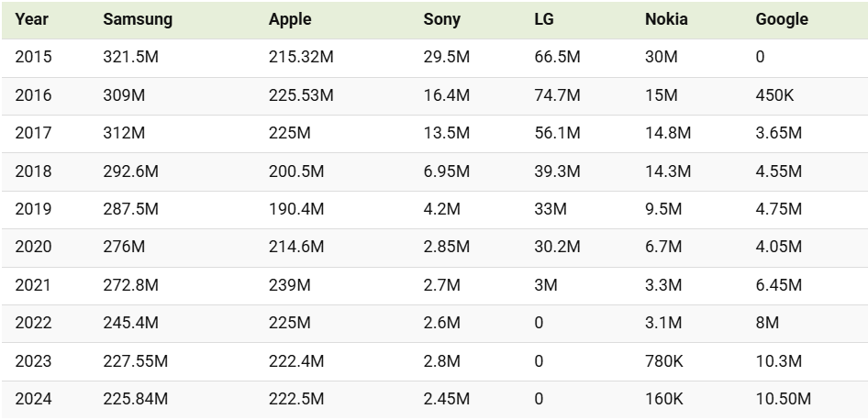This screenshot has width=868, height=420.
Task: Select Nokia's 780K cell in 2023
Action: 663,361
